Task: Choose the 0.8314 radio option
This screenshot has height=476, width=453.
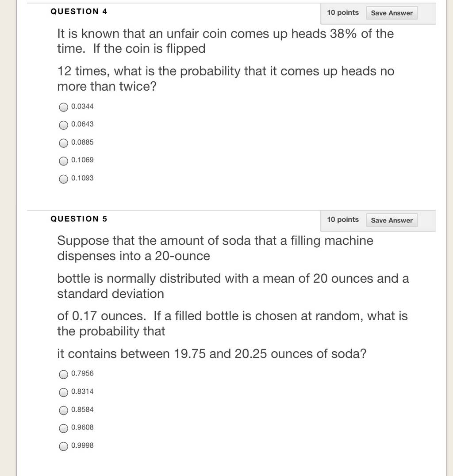Action: 63,392
